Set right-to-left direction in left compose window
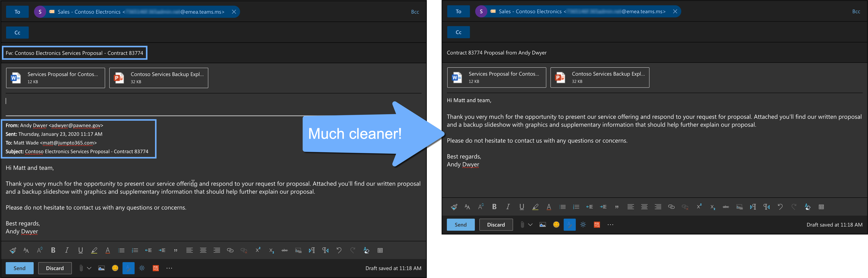 point(325,250)
